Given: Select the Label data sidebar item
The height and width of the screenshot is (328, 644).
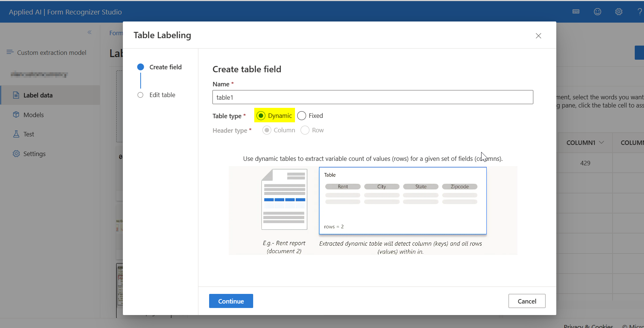Looking at the screenshot, I should 38,95.
